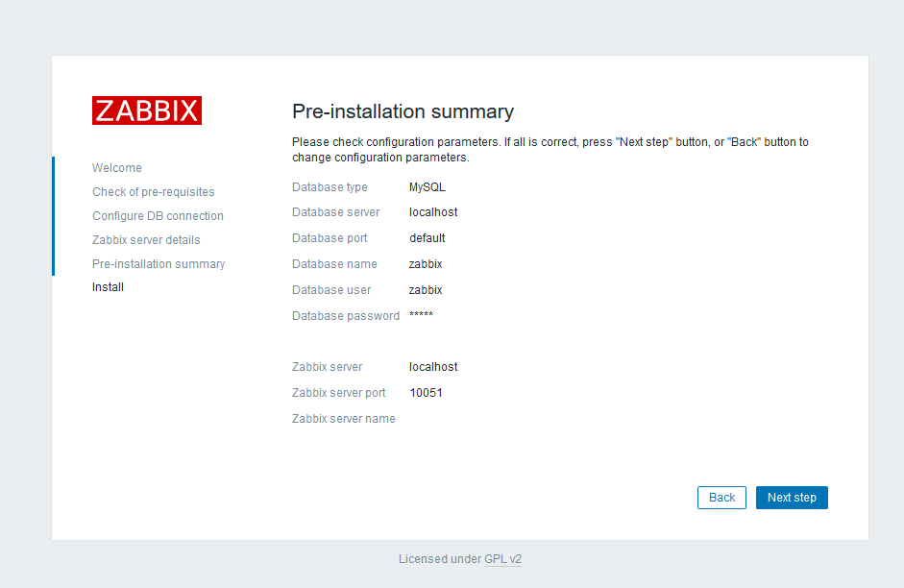Select the Welcome step in sidebar

tap(116, 168)
